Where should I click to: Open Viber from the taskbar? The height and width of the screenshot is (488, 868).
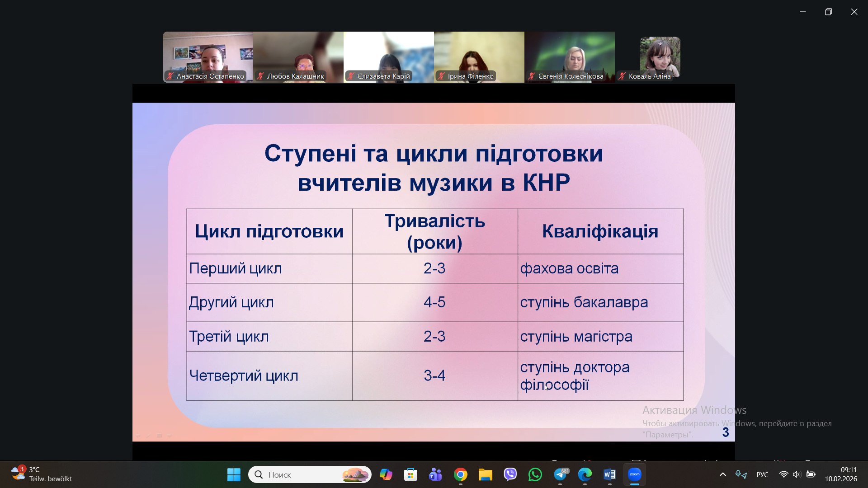510,474
